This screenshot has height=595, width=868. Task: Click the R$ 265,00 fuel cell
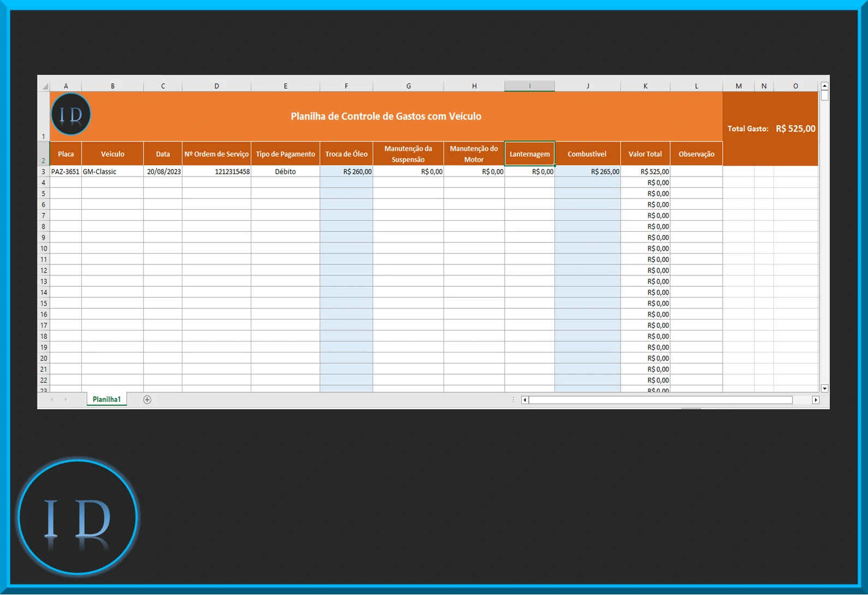[x=588, y=172]
